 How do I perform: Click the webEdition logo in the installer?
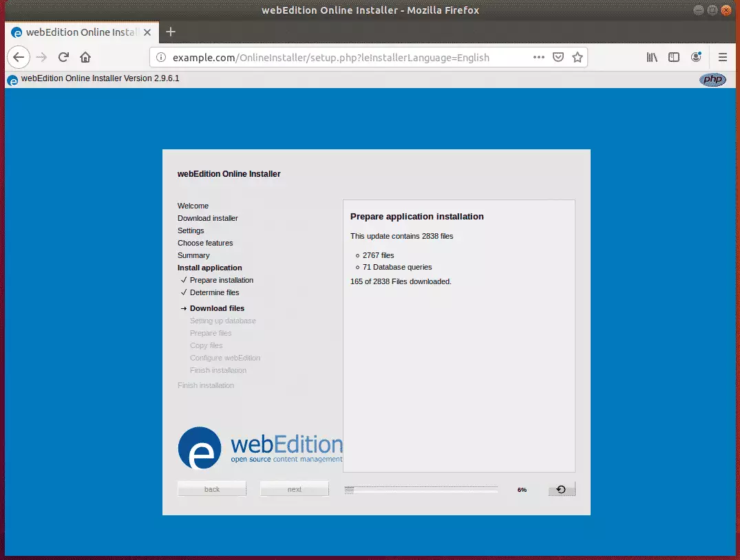pyautogui.click(x=260, y=448)
